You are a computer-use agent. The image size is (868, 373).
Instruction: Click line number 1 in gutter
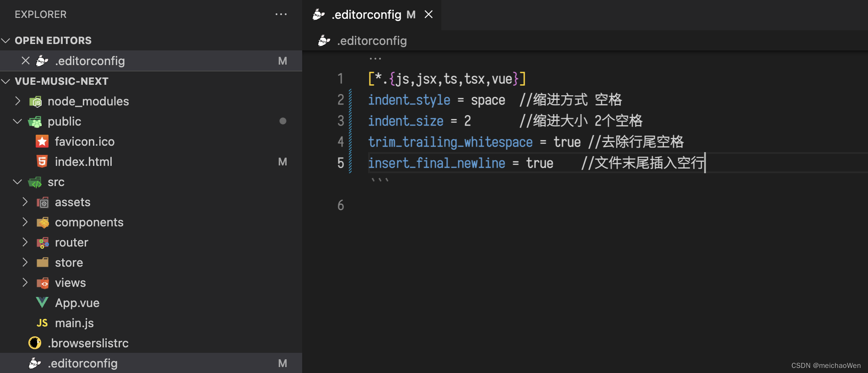[x=340, y=79]
